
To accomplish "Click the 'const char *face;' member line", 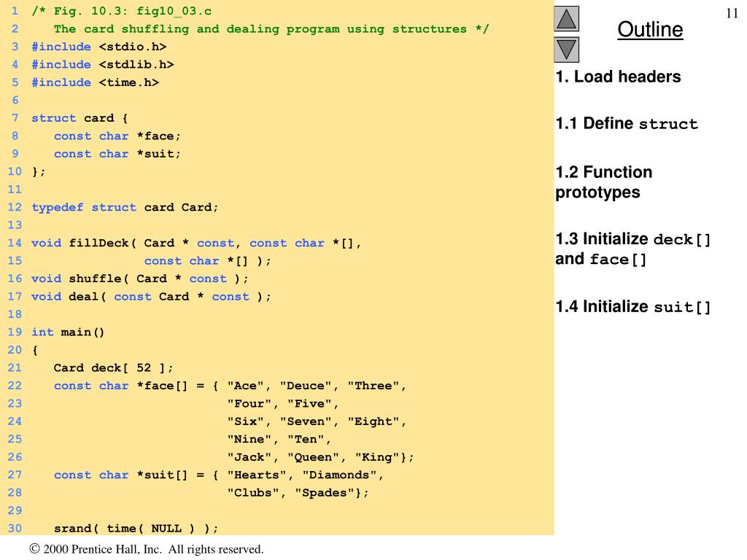I will pos(117,136).
